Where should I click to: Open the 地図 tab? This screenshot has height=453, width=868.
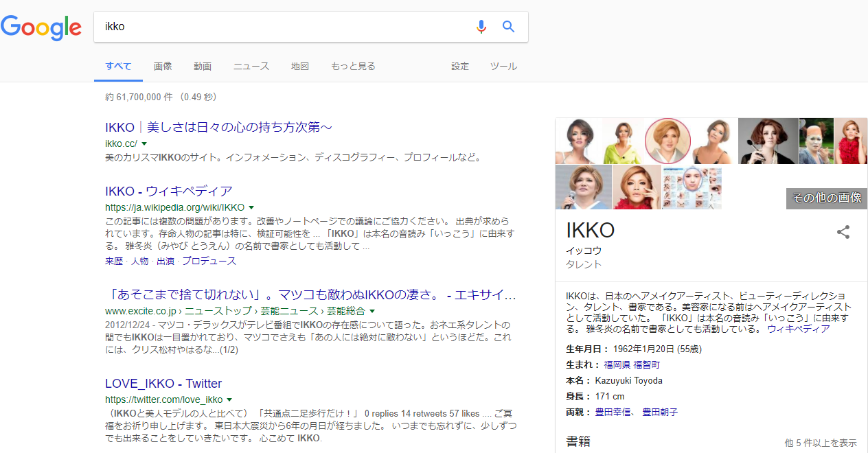point(300,67)
